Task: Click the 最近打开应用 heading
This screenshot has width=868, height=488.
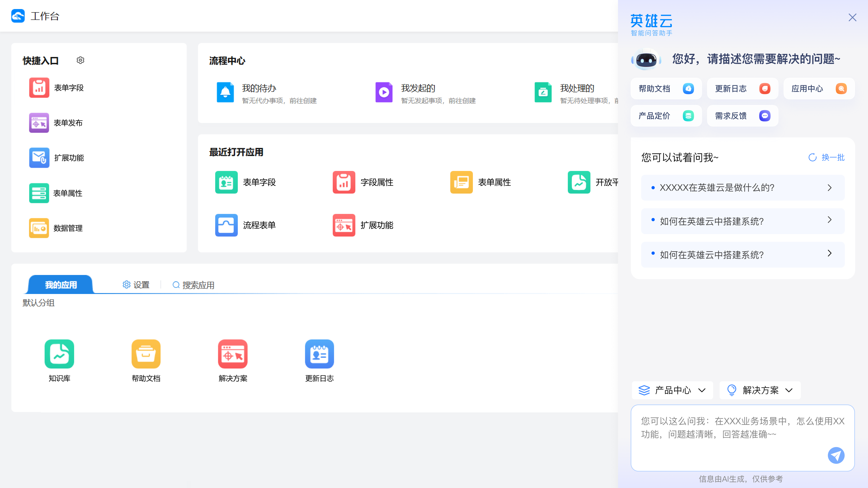Action: 236,152
